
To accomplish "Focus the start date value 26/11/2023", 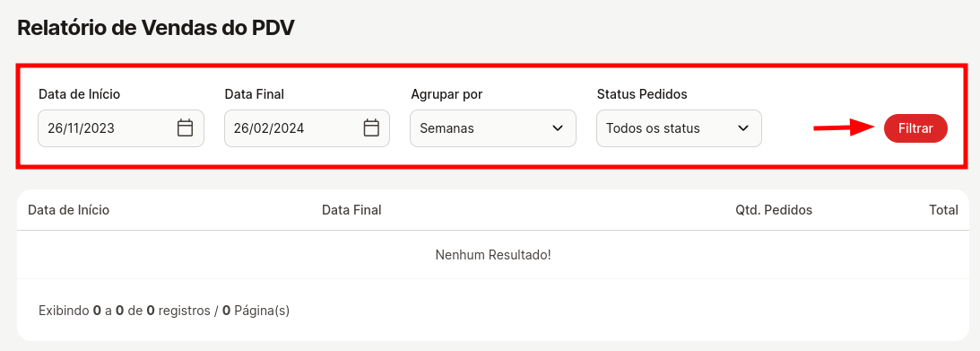I will coord(81,128).
